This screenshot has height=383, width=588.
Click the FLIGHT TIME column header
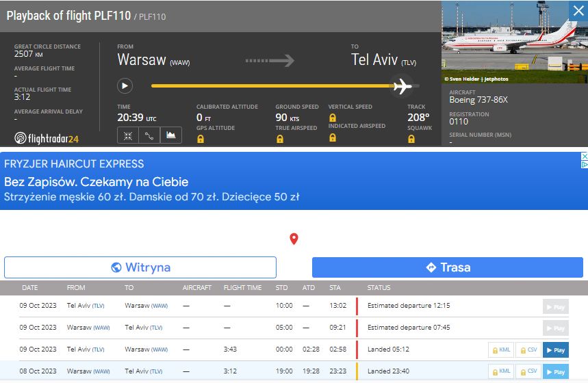tap(242, 287)
